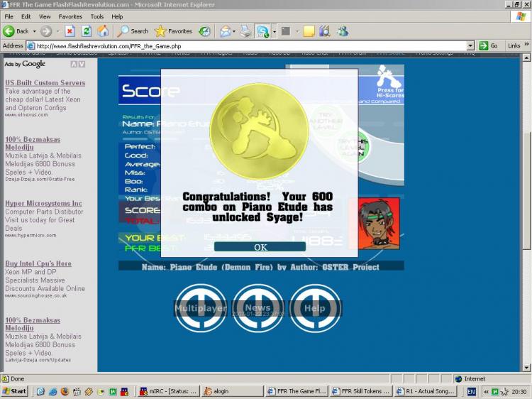Click the History toolbar icon
The image size is (532, 399).
204,31
